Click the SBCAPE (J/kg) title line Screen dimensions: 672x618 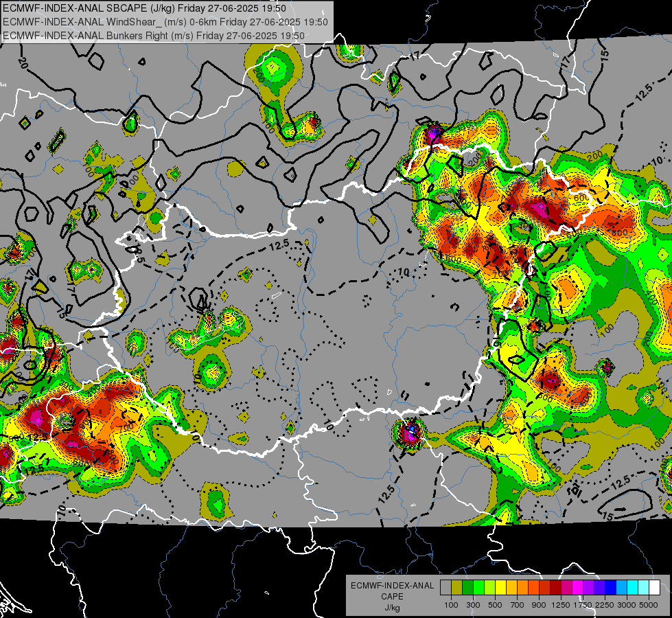[x=144, y=8]
